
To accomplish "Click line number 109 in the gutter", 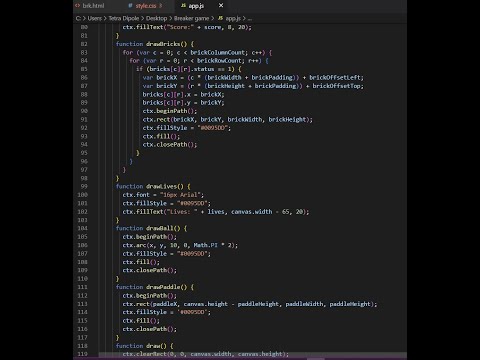I will (82, 270).
